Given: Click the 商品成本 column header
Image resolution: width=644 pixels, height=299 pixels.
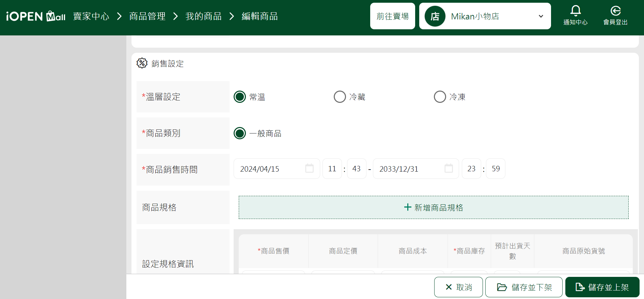Looking at the screenshot, I should pyautogui.click(x=413, y=251).
